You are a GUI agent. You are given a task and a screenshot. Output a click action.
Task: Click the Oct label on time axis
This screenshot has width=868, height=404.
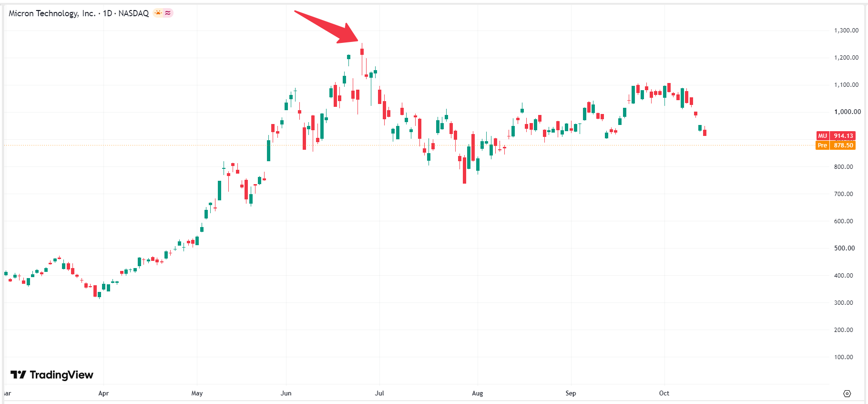664,394
